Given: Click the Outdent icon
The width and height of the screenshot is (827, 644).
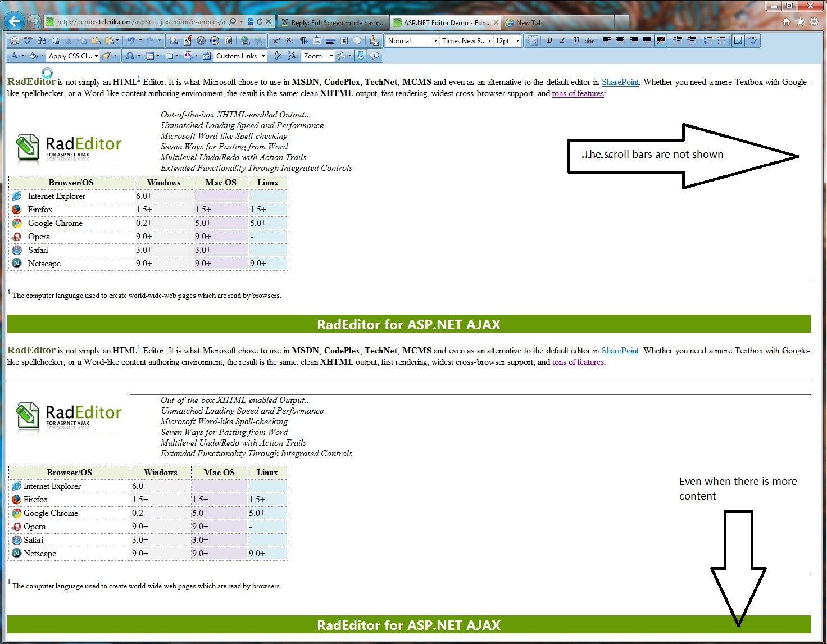Looking at the screenshot, I should point(691,40).
